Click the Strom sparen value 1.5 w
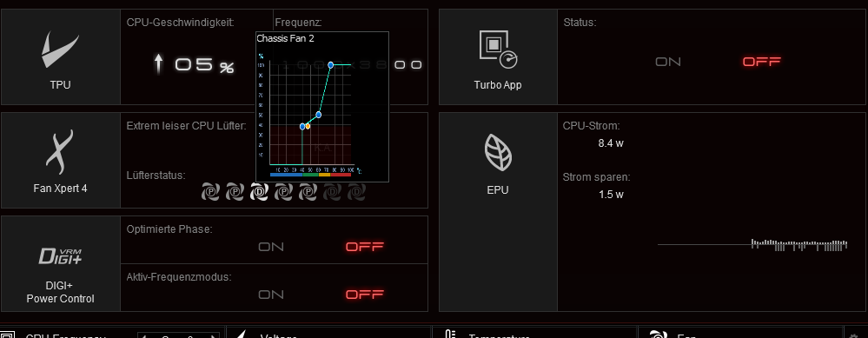The height and width of the screenshot is (338, 868). [x=611, y=195]
